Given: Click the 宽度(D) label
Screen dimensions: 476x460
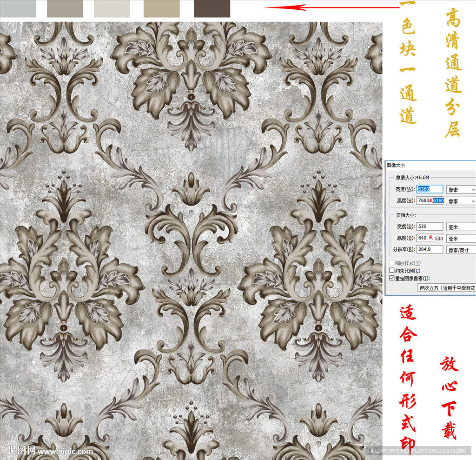Looking at the screenshot, I should (x=405, y=227).
